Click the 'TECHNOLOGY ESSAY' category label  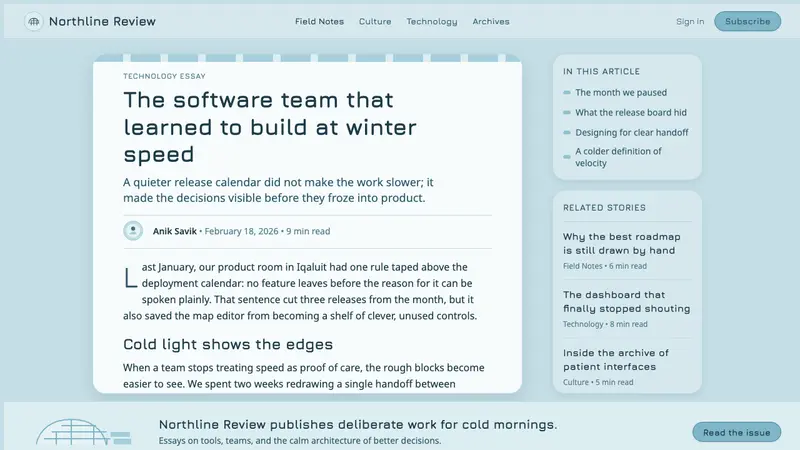click(164, 76)
